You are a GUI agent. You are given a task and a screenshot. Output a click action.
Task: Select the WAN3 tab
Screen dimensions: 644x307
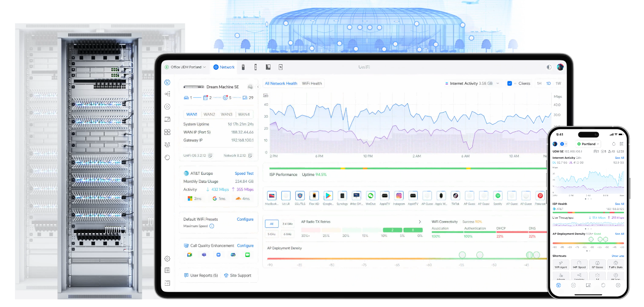click(x=226, y=114)
